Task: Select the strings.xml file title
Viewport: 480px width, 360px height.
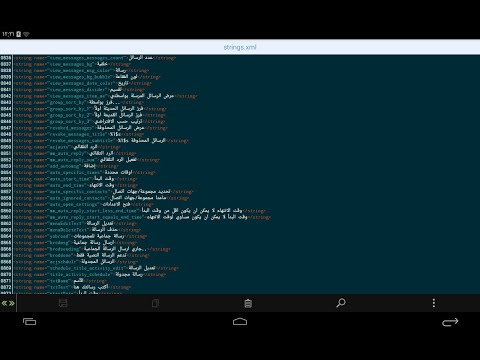Action: pos(240,47)
